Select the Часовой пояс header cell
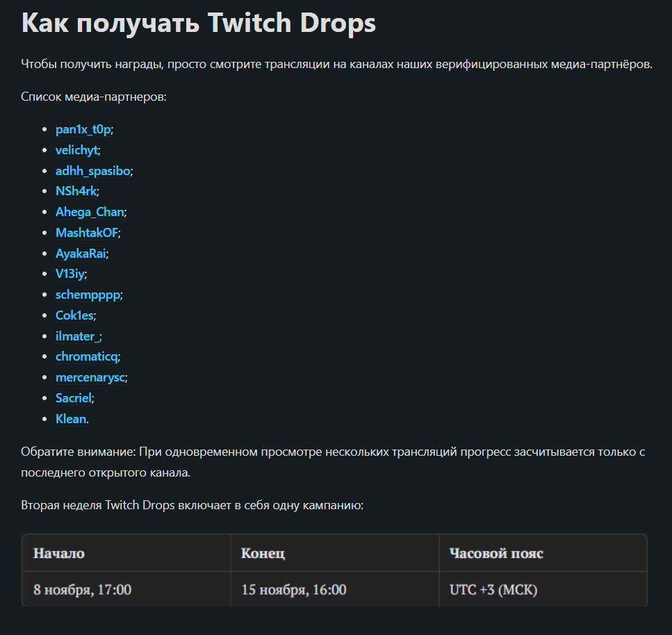This screenshot has width=672, height=635. (543, 553)
